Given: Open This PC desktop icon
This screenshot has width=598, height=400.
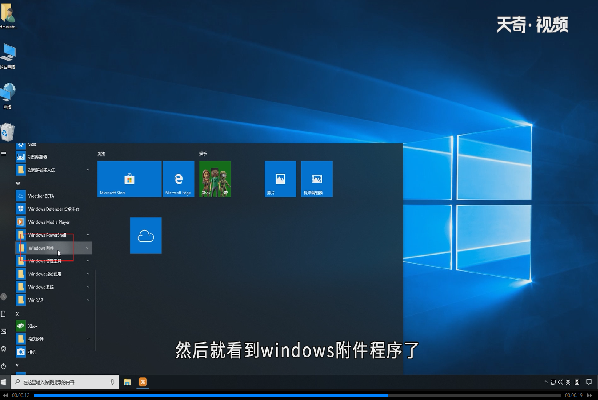Looking at the screenshot, I should pyautogui.click(x=8, y=56).
